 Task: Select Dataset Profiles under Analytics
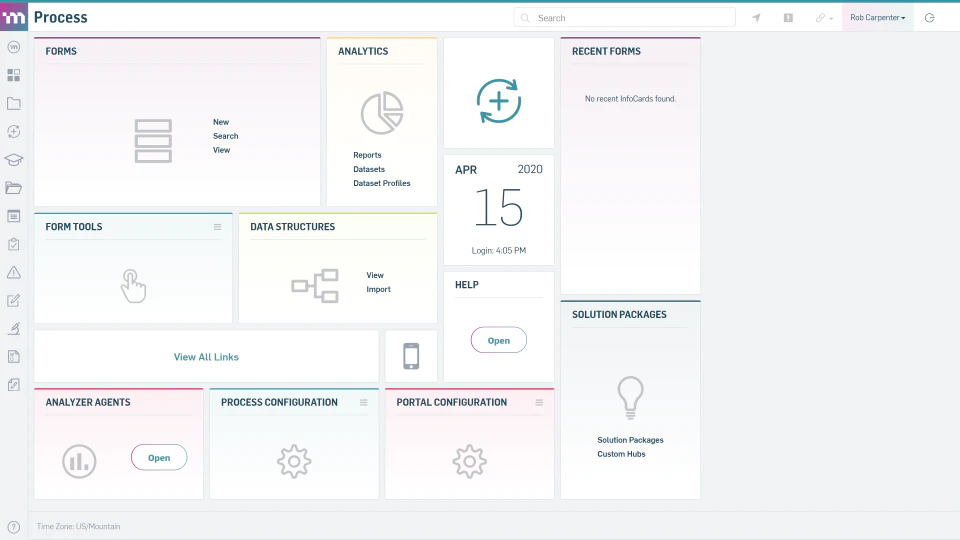tap(381, 183)
